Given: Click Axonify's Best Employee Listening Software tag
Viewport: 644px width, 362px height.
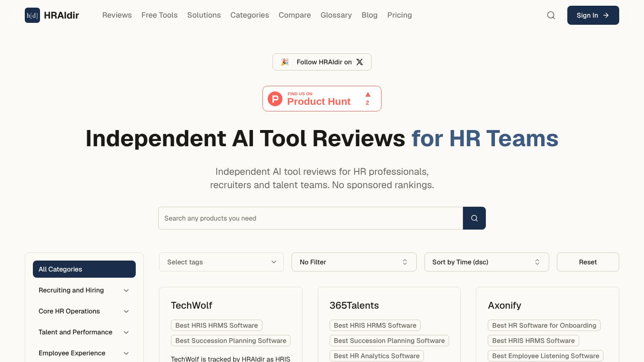Looking at the screenshot, I should 545,356.
